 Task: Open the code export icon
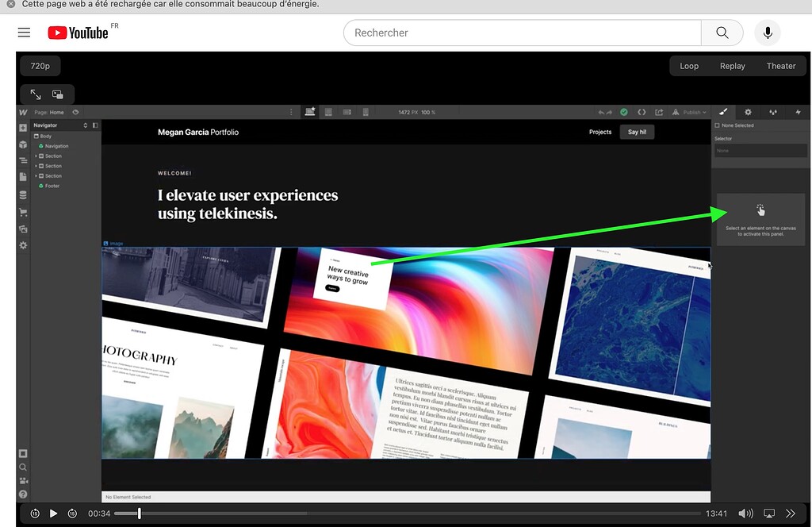pos(643,112)
